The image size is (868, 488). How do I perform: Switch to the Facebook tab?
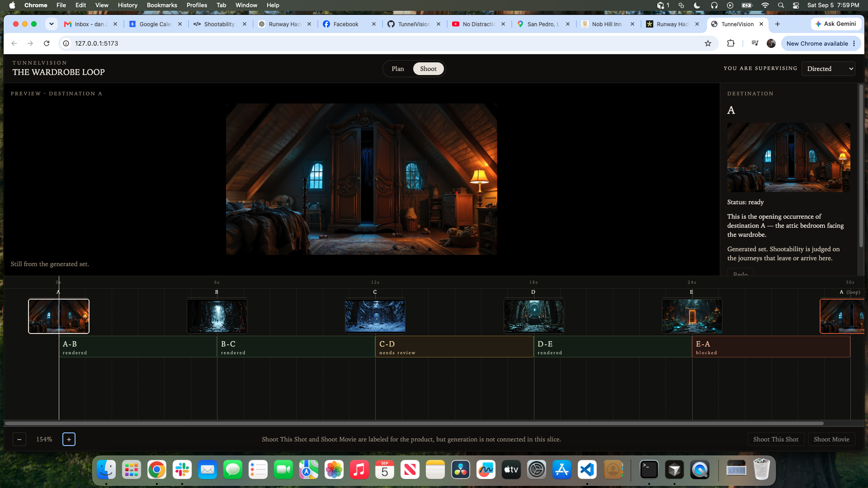click(349, 24)
